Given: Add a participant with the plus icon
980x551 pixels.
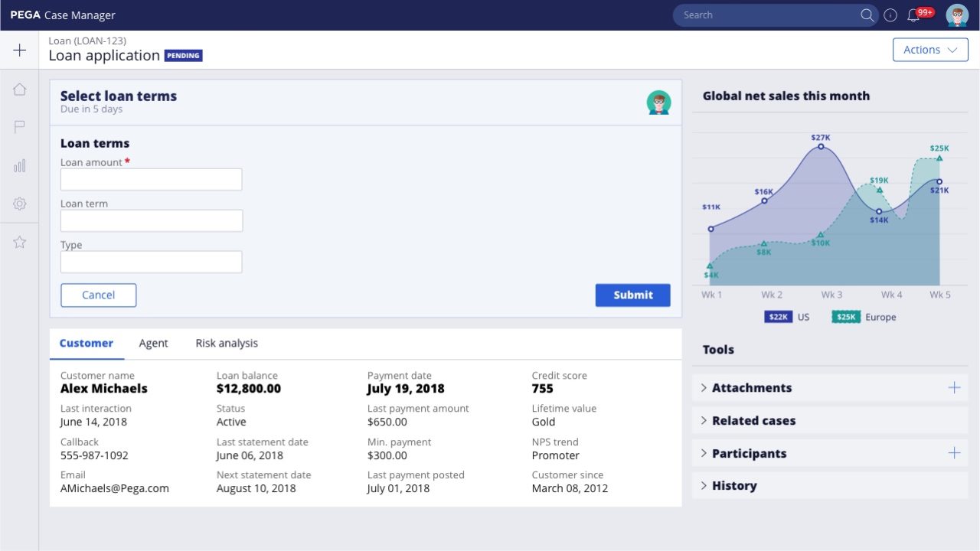Looking at the screenshot, I should pos(954,453).
